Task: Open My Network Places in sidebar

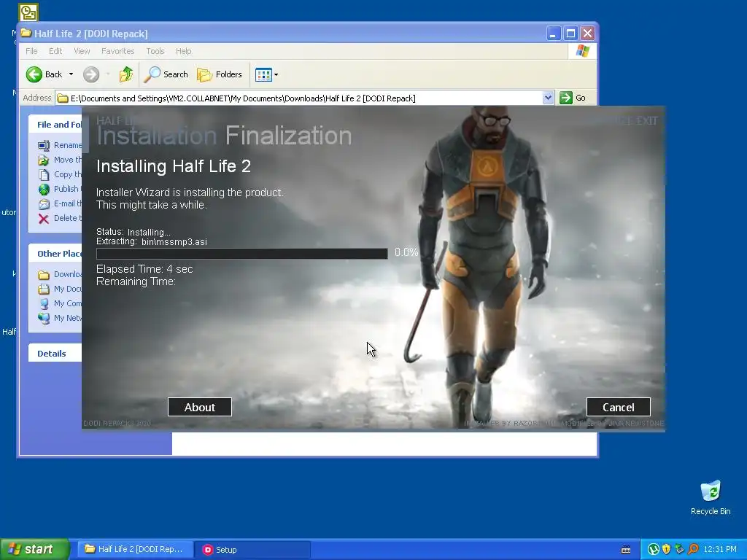Action: pos(60,318)
